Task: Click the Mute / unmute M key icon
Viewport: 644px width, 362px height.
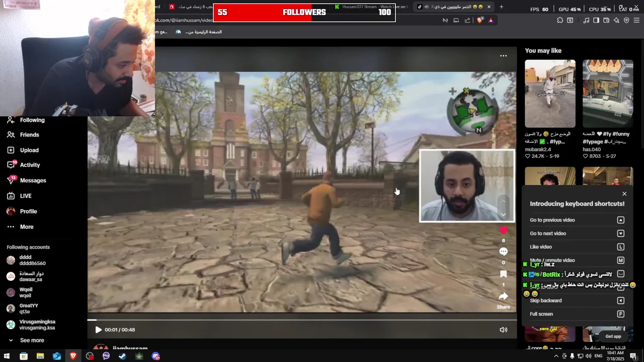Action: pyautogui.click(x=620, y=260)
